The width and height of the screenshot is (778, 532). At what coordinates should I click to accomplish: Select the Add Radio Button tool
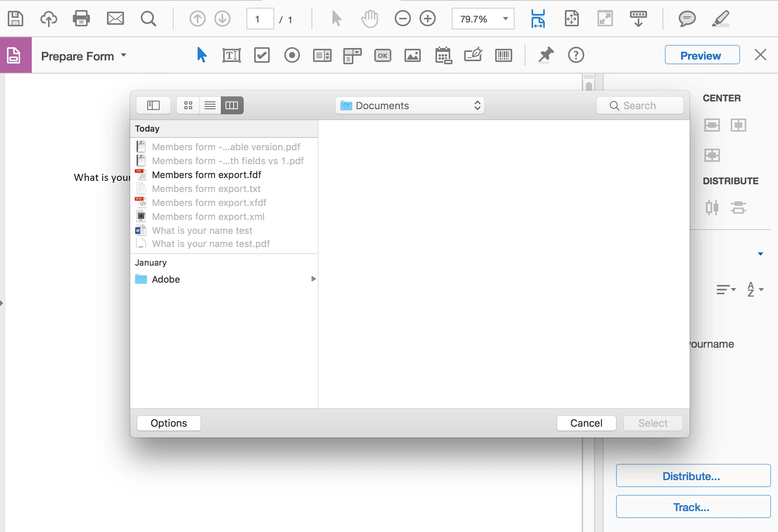pos(292,55)
